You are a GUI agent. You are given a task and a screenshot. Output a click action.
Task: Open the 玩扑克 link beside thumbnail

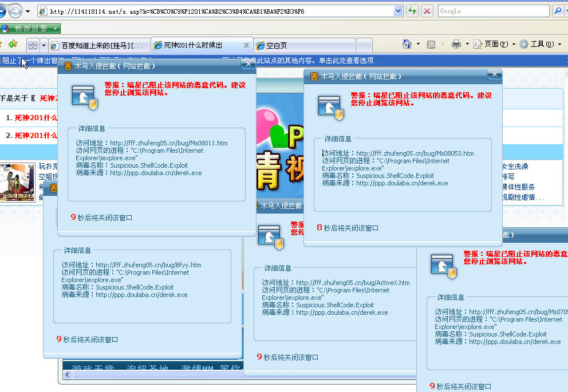point(48,166)
